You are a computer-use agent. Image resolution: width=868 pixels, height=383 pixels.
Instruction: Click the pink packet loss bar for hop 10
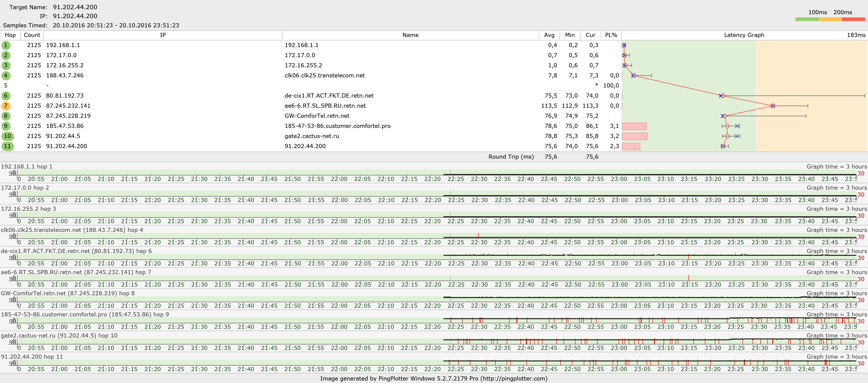(634, 136)
